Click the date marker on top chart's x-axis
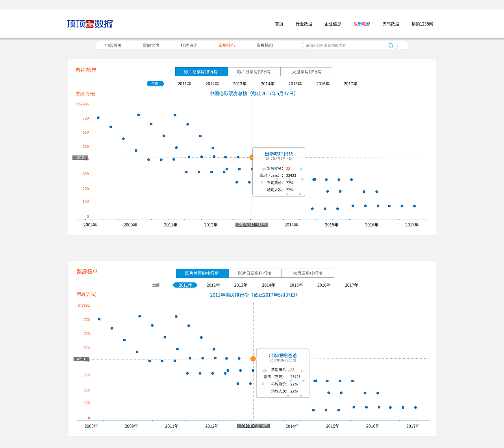 coord(252,225)
